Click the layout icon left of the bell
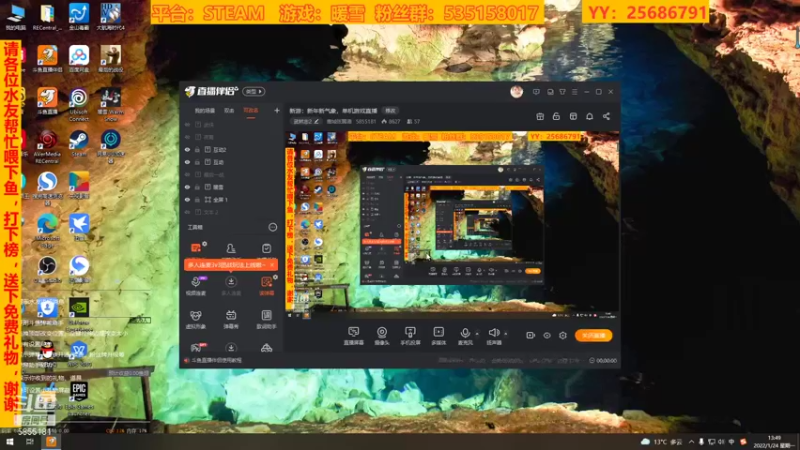The image size is (800, 450). 573,116
